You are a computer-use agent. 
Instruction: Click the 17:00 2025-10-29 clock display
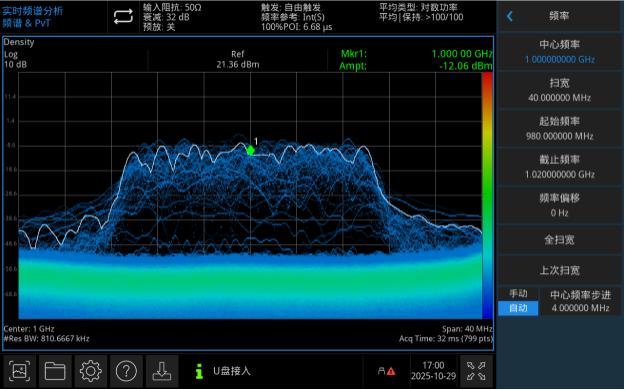[x=433, y=371]
